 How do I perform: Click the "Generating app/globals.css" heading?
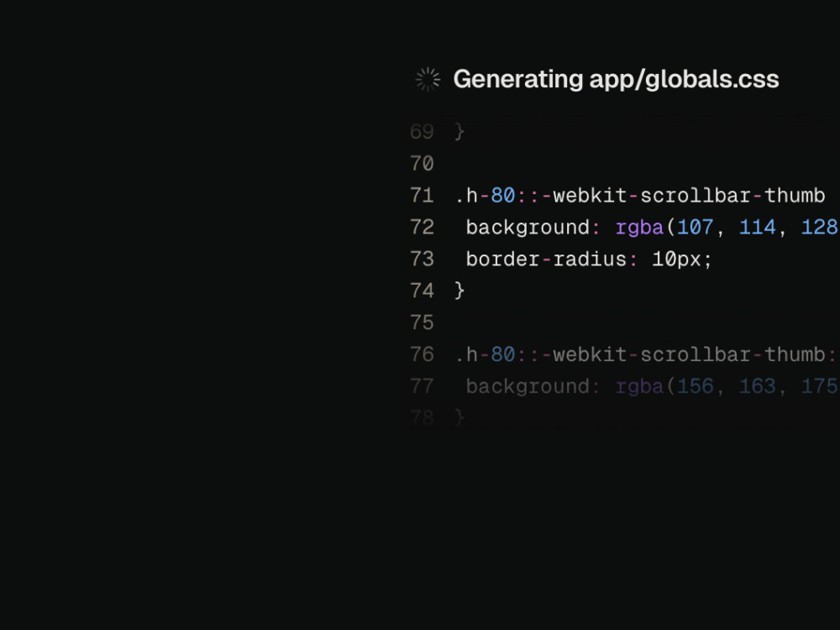616,79
